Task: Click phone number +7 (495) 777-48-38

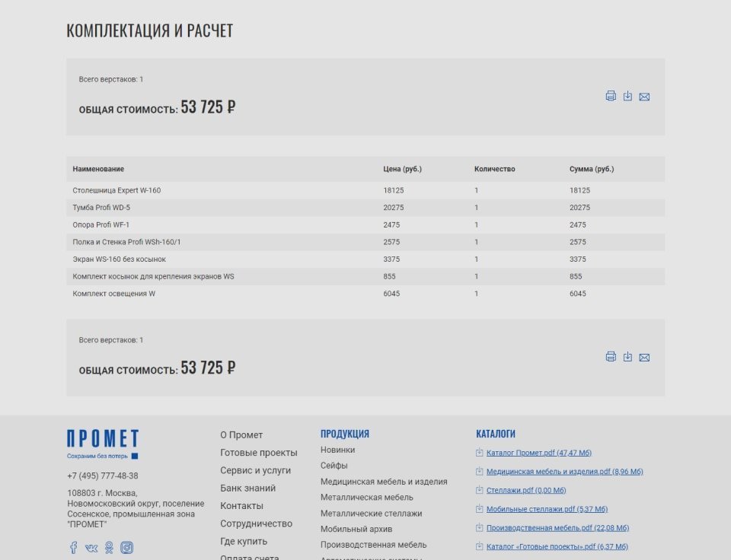Action: 103,476
